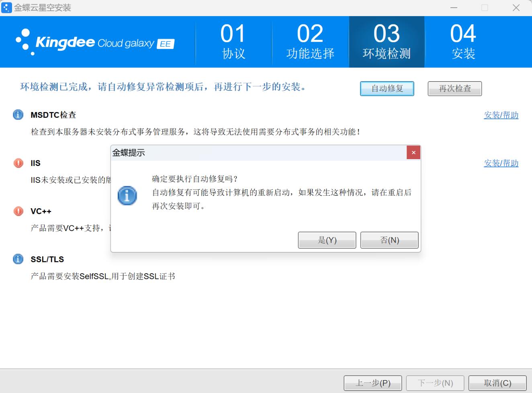Image resolution: width=532 pixels, height=393 pixels.
Task: Click the Kingdee Cloud galaxy logo
Action: [x=95, y=42]
